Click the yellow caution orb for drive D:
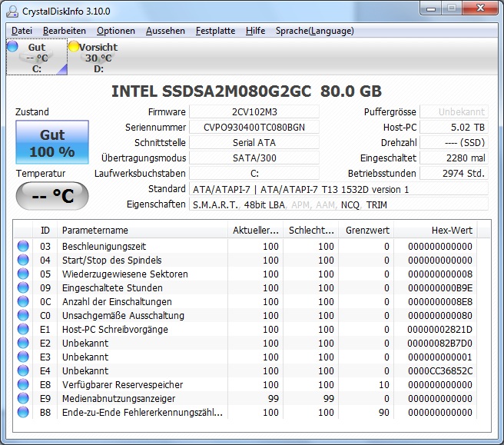 (x=74, y=46)
